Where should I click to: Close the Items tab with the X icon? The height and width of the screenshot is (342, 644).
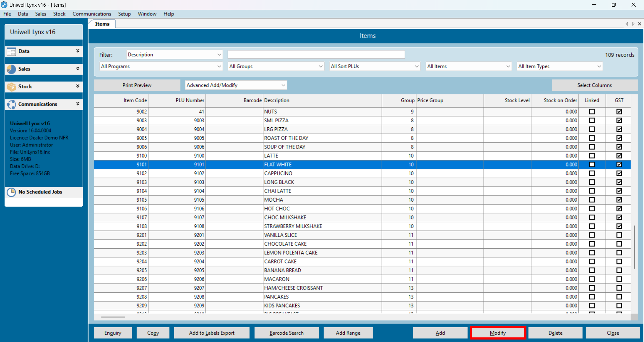tap(639, 24)
